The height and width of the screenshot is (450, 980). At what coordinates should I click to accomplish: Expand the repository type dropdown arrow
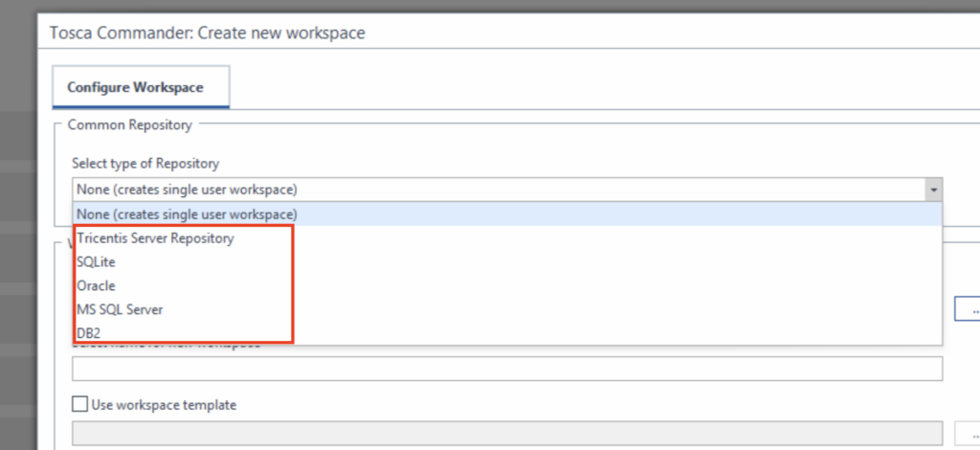[934, 190]
